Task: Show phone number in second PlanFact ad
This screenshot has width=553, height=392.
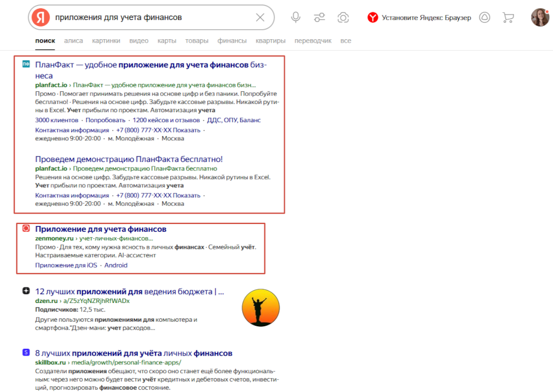Action: (158, 195)
